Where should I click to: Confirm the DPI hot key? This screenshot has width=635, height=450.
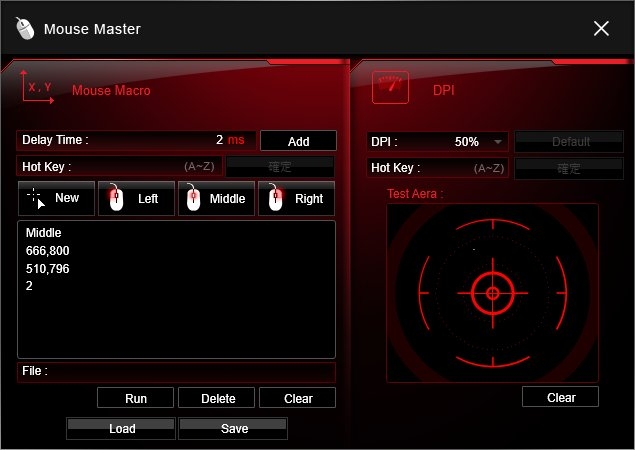(569, 168)
